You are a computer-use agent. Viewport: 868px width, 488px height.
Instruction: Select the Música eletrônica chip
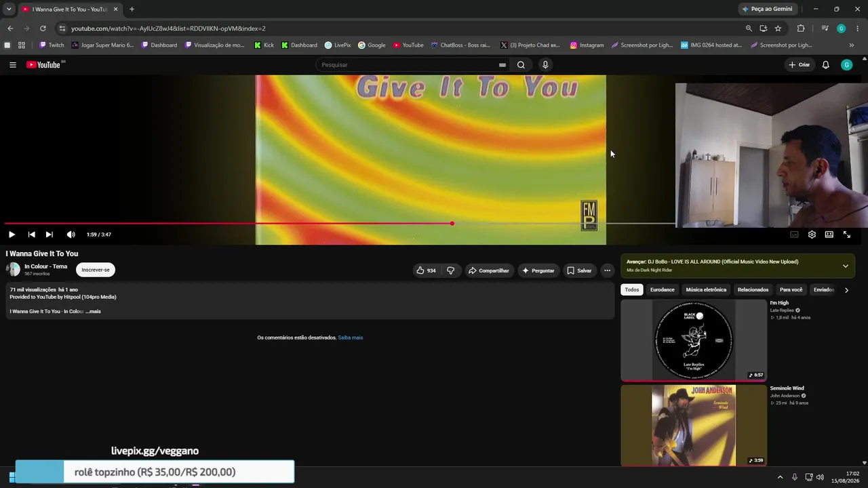pos(706,289)
